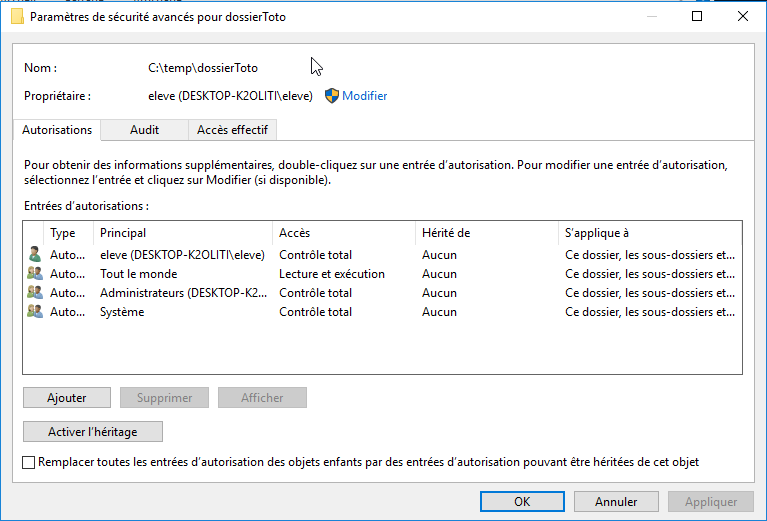This screenshot has width=767, height=521.
Task: Sort by the Type column header
Action: (68, 233)
